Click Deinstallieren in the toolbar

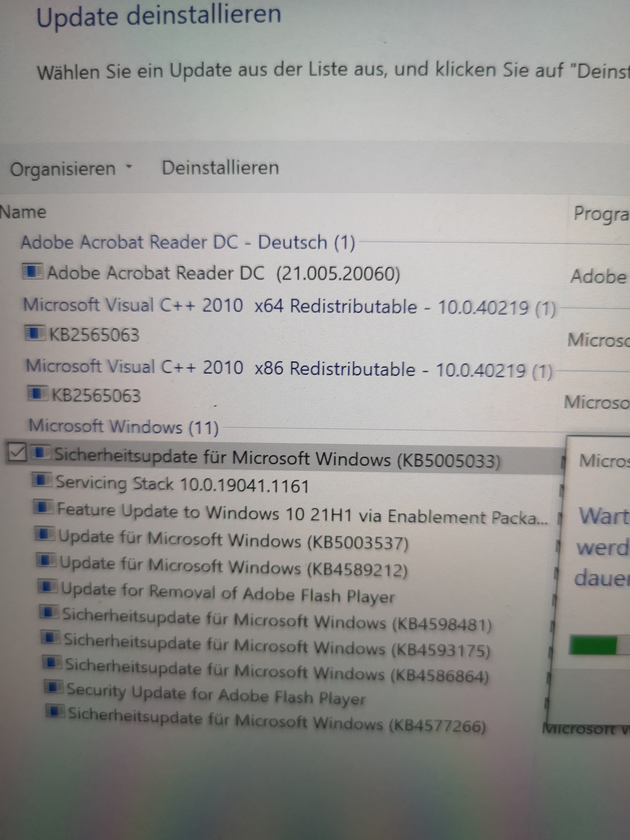pos(220,168)
